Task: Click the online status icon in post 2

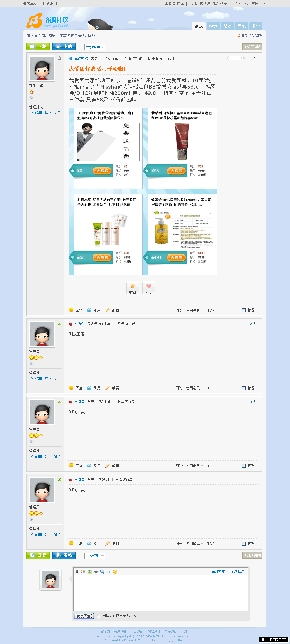Action: tap(60, 324)
